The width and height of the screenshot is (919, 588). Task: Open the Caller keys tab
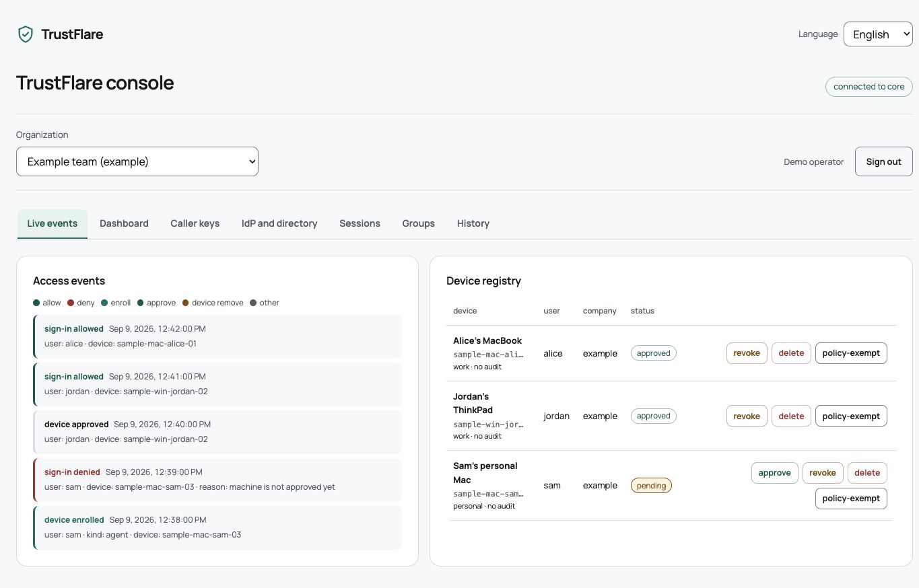(195, 223)
